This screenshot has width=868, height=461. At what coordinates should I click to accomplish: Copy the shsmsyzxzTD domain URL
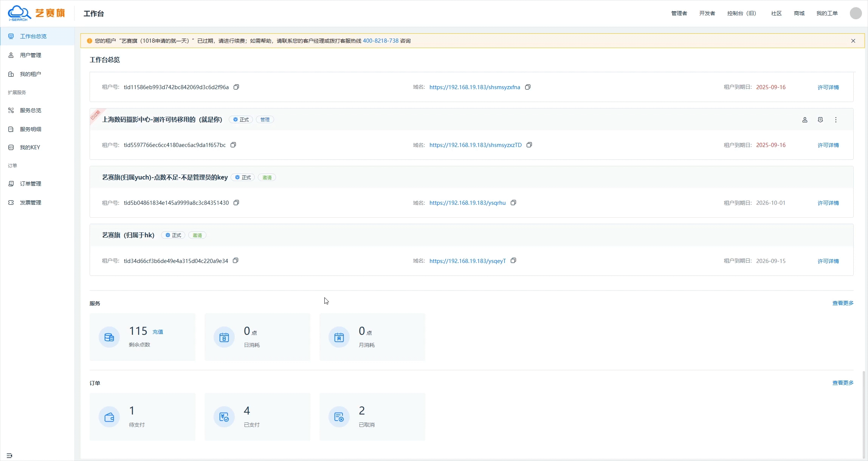pyautogui.click(x=529, y=145)
